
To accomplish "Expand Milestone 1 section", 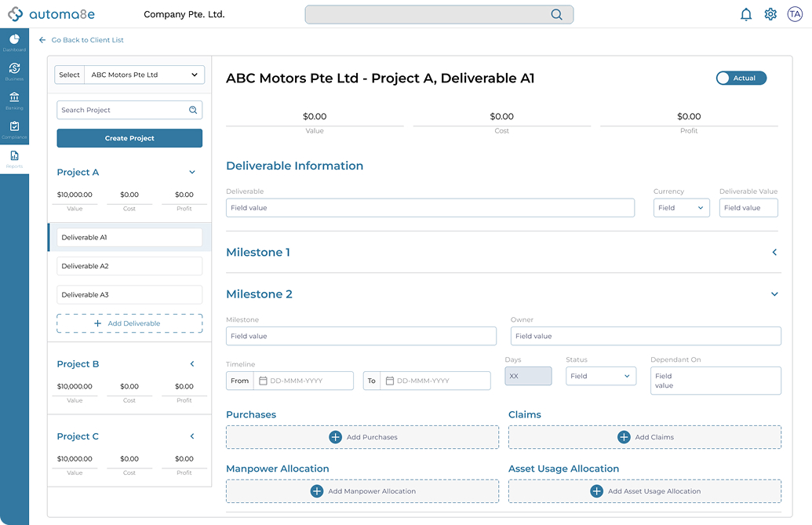I will 774,252.
